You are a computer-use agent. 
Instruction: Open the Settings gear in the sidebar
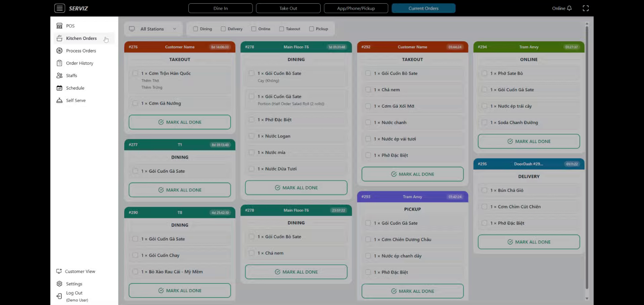coord(59,284)
